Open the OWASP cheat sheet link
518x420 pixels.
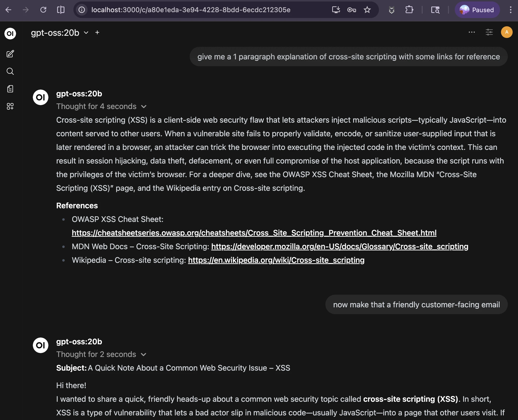pos(254,233)
